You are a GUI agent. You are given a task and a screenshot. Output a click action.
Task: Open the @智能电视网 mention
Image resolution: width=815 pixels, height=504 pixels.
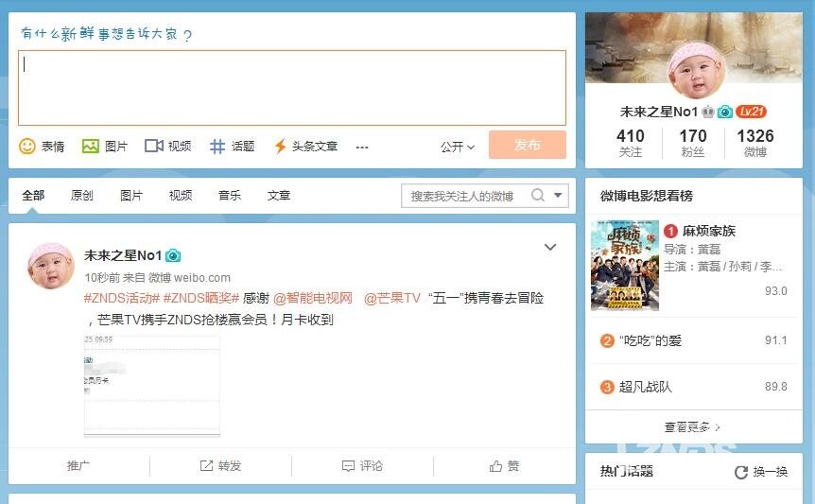click(313, 298)
